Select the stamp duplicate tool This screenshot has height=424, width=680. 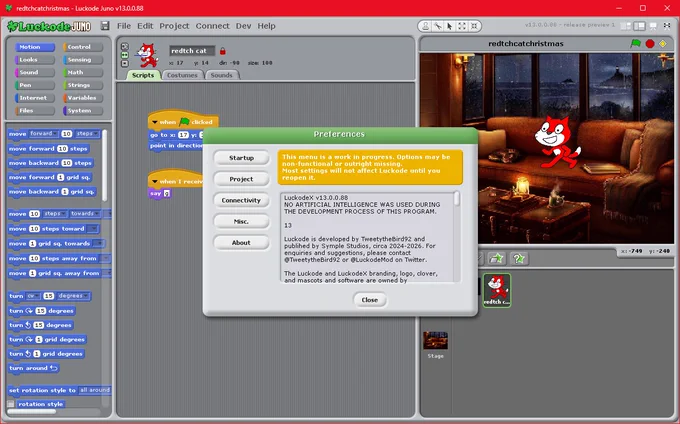(425, 26)
